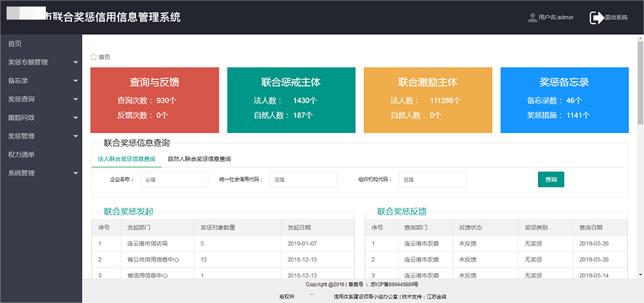This screenshot has height=303, width=644.
Task: Click the orange 联合激励主体 card
Action: (x=428, y=100)
